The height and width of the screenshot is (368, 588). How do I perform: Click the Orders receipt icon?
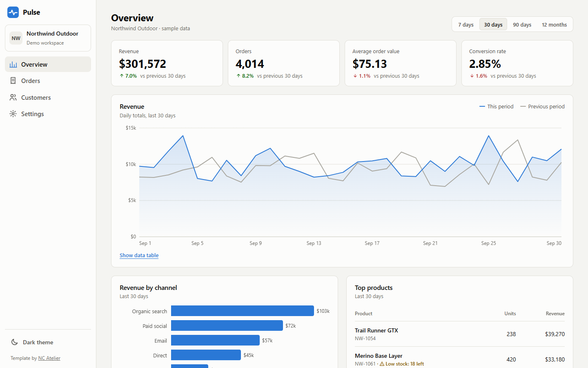coord(13,81)
